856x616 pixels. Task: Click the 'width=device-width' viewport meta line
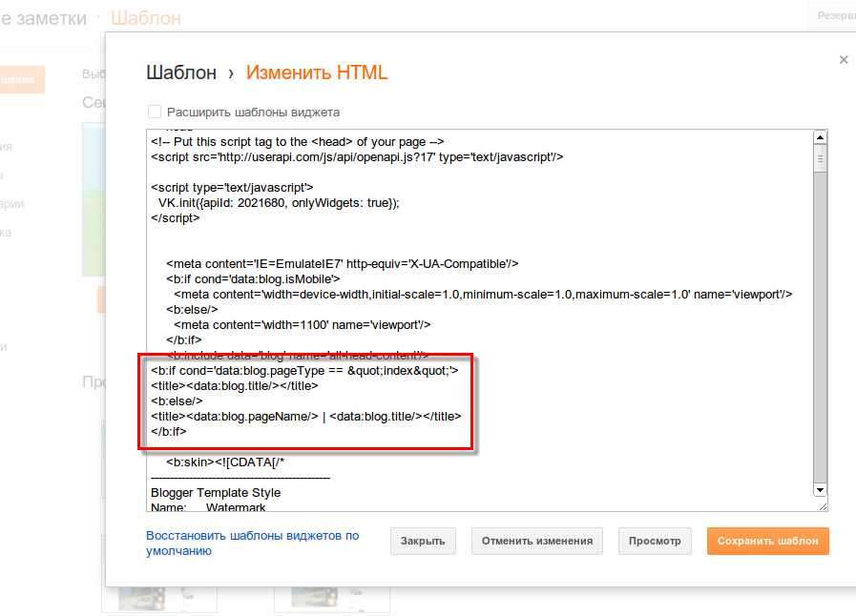[483, 295]
